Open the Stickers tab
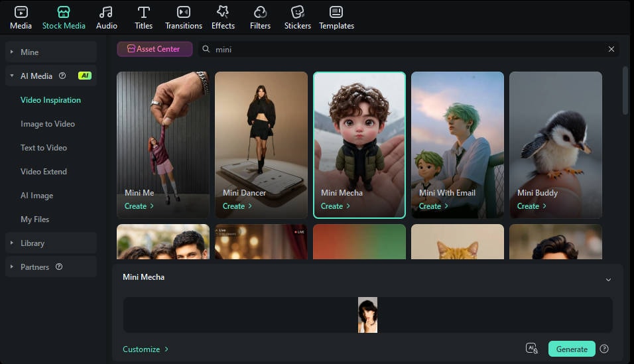634x364 pixels. (x=297, y=18)
